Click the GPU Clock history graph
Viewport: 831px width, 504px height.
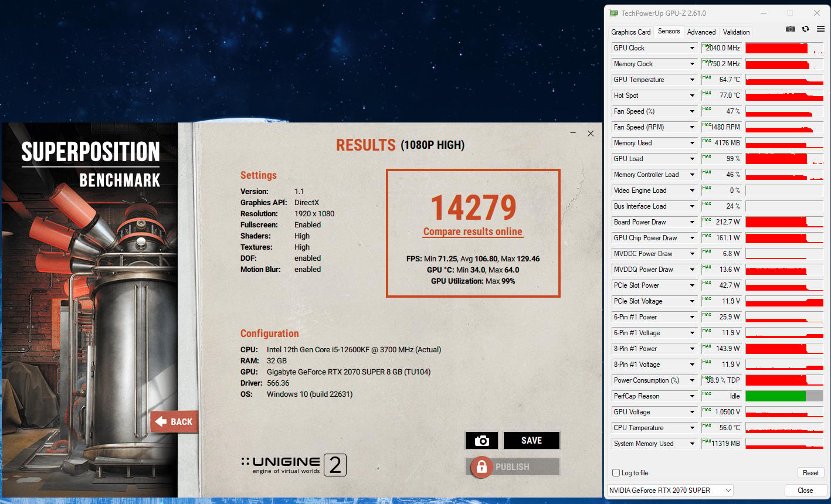(785, 48)
